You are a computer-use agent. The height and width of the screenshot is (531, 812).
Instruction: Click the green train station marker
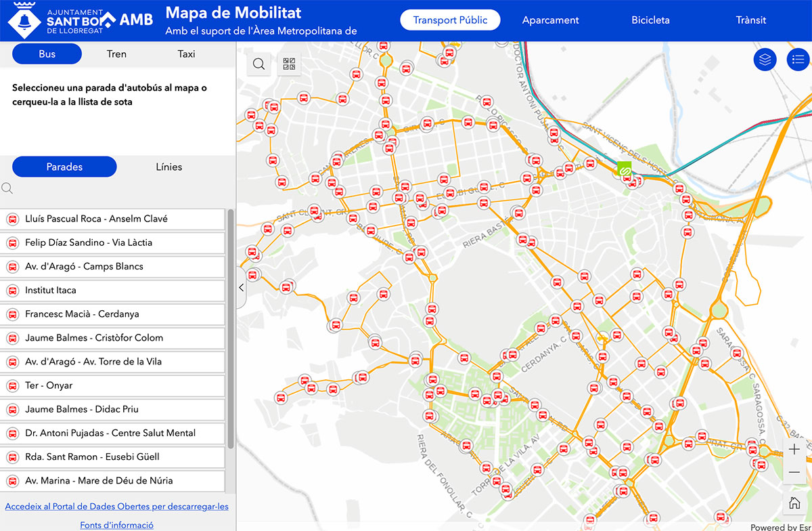tap(625, 170)
